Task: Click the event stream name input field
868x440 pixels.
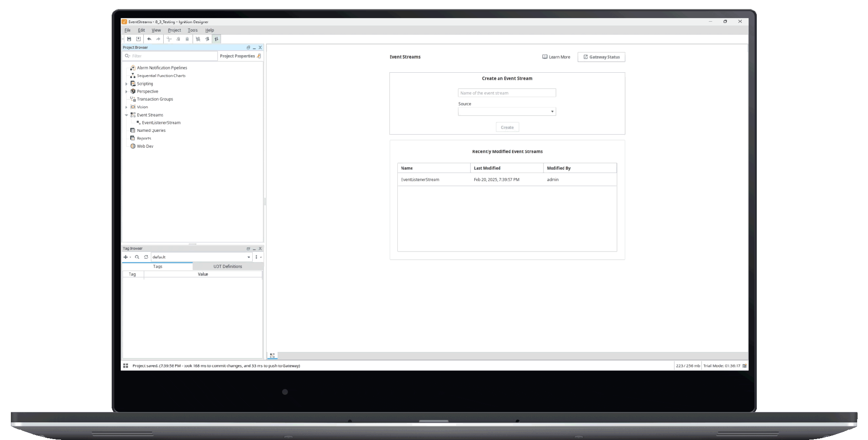Action: [507, 93]
